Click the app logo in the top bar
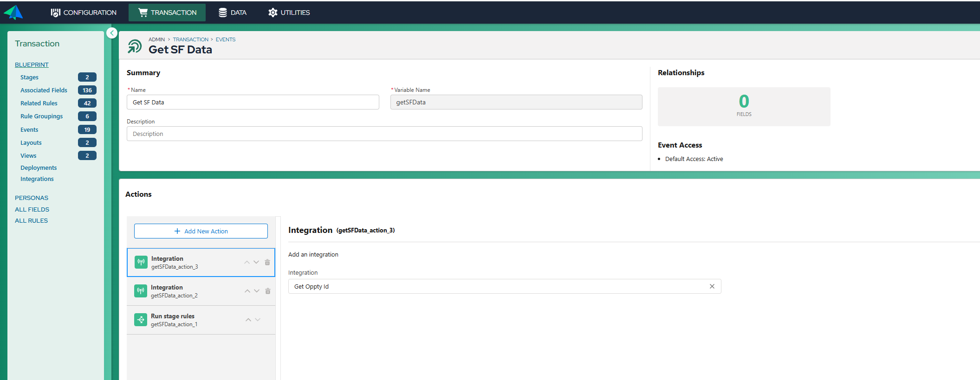Viewport: 980px width, 380px height. point(13,12)
